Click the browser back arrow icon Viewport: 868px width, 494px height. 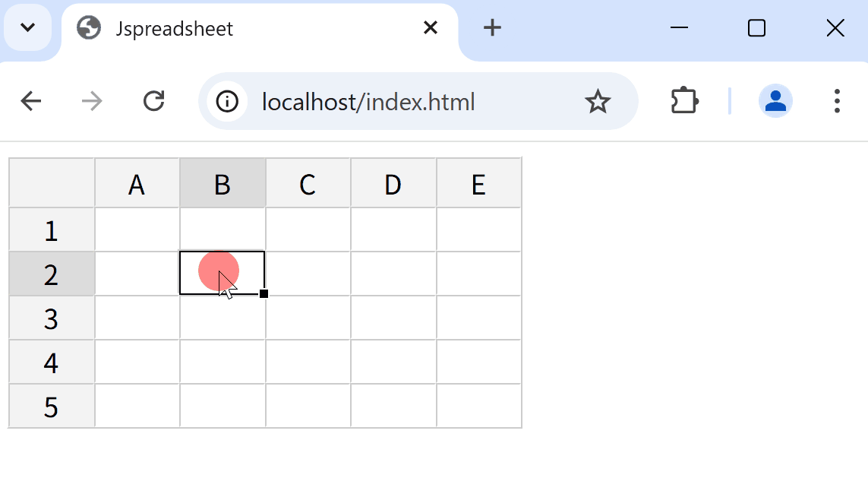30,100
